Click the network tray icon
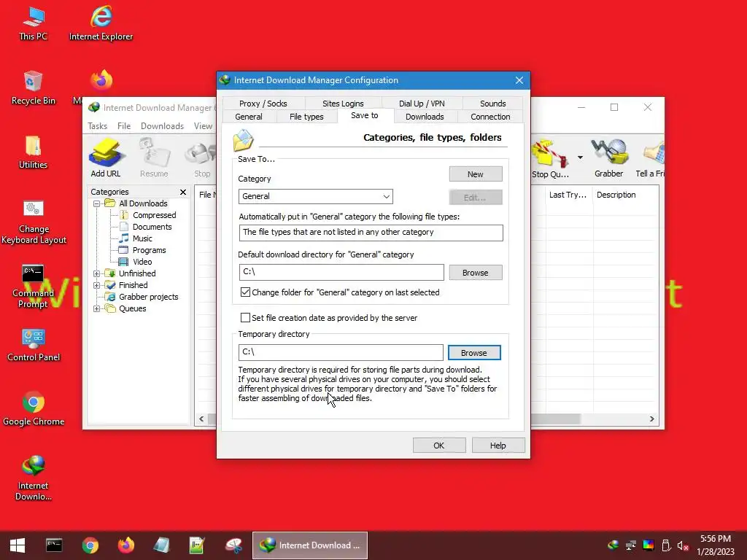Viewport: 747px width, 560px height. 631,545
